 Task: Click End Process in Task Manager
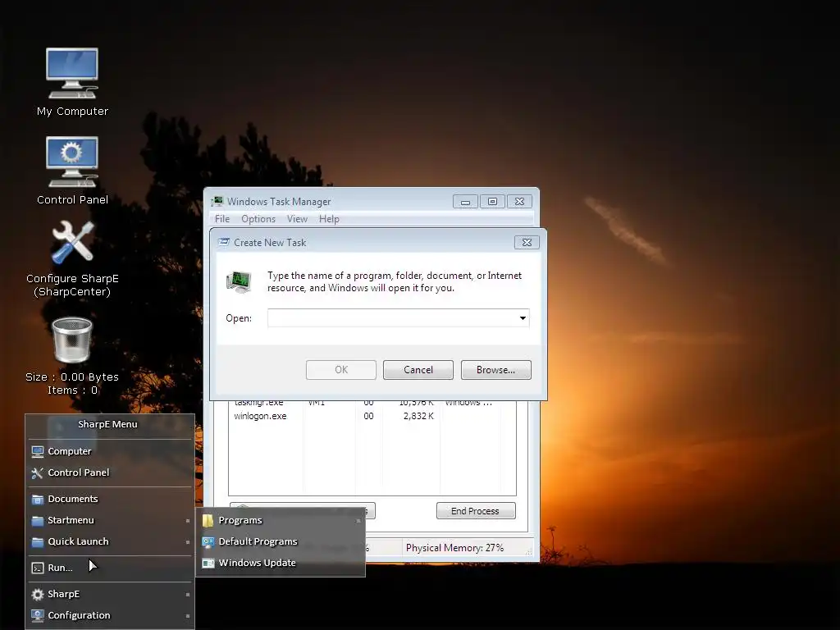tap(476, 511)
